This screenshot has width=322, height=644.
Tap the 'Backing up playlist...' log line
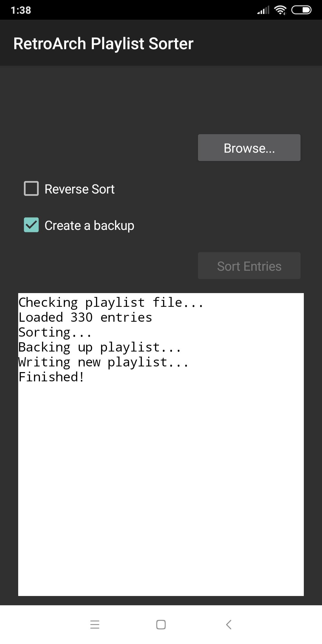click(100, 347)
